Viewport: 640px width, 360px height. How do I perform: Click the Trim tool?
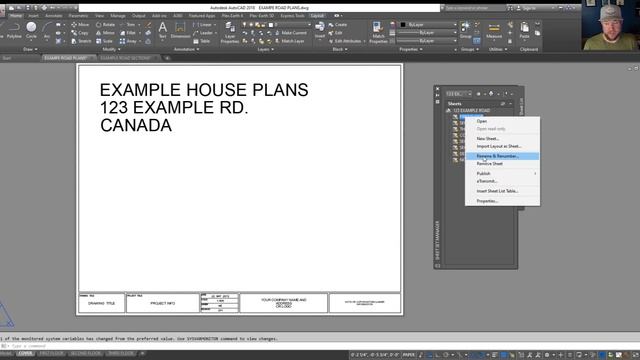click(127, 25)
